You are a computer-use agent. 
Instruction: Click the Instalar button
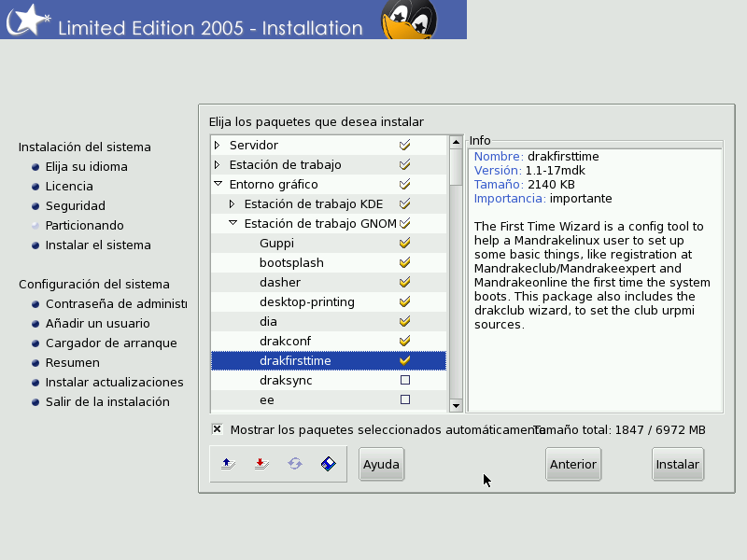coord(678,464)
